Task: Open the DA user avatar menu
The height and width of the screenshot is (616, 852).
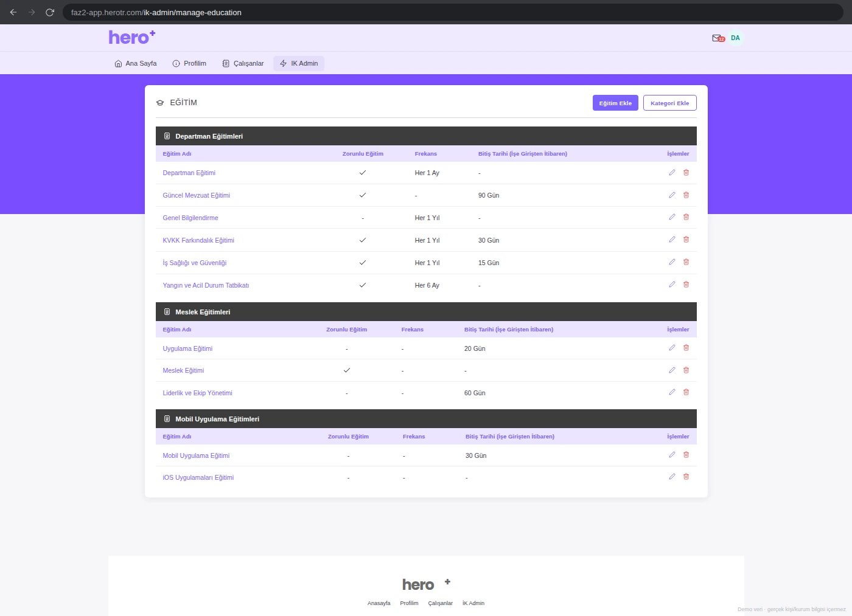Action: point(735,38)
